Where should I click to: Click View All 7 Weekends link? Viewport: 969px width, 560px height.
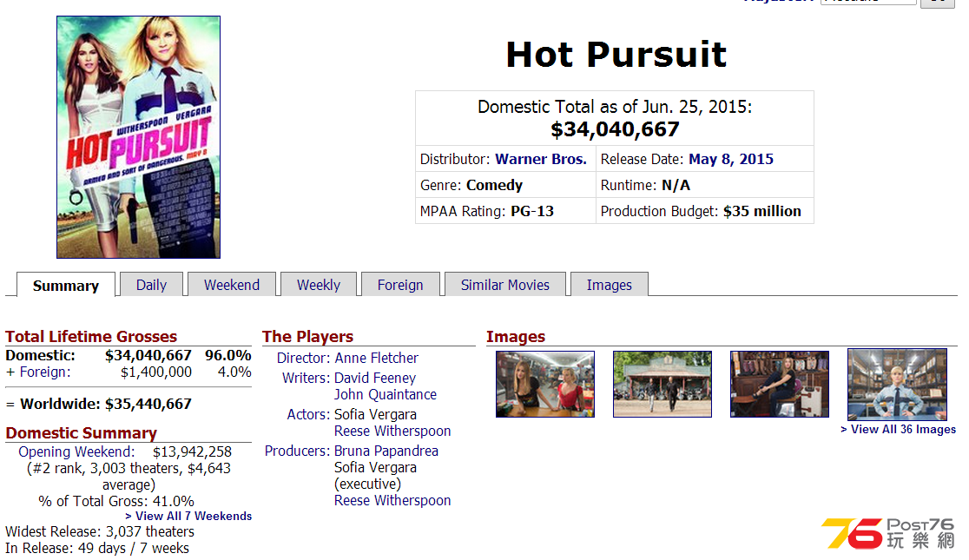(188, 516)
